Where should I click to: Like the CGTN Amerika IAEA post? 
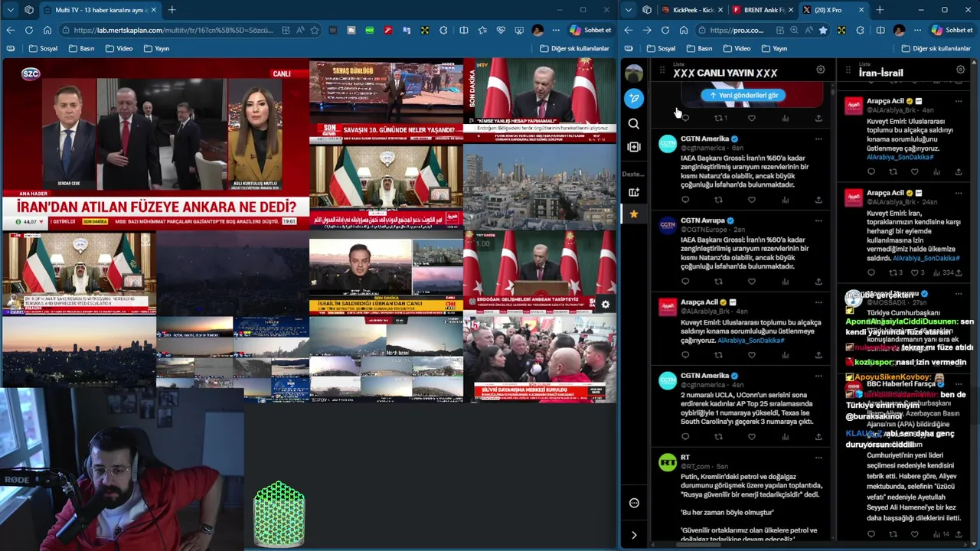tap(752, 200)
